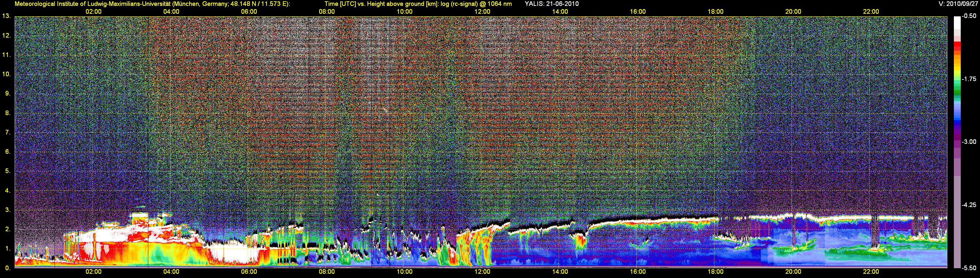
Task: Click the 12:00 label on the bottom time axis
Action: click(482, 272)
